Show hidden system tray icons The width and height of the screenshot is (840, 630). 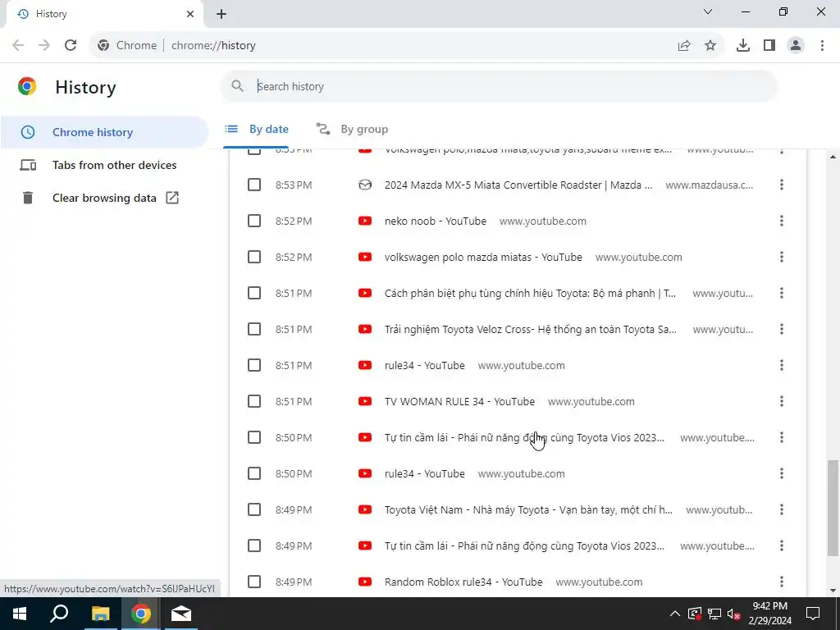pyautogui.click(x=675, y=614)
